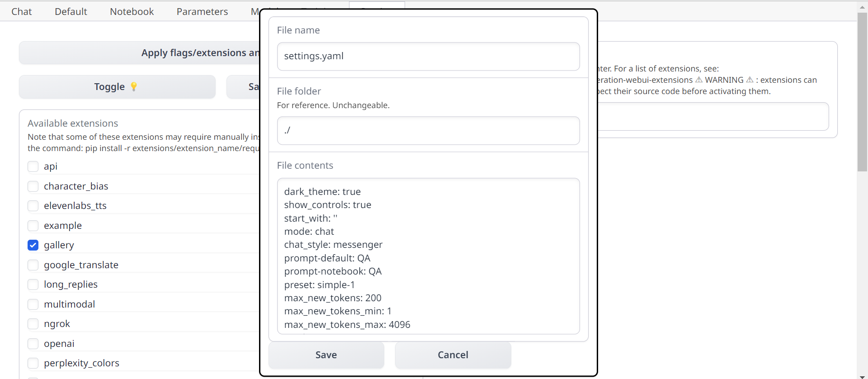
Task: Uncheck the gallery extension
Action: pyautogui.click(x=33, y=245)
